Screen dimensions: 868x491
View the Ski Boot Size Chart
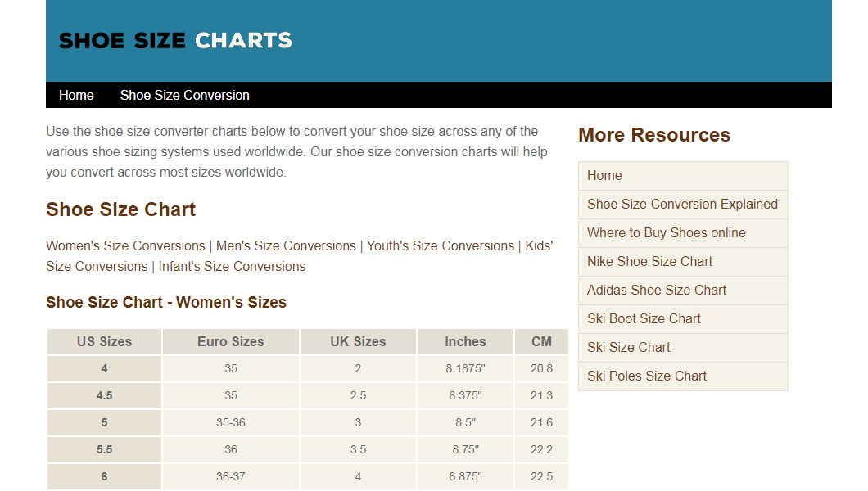(x=644, y=318)
